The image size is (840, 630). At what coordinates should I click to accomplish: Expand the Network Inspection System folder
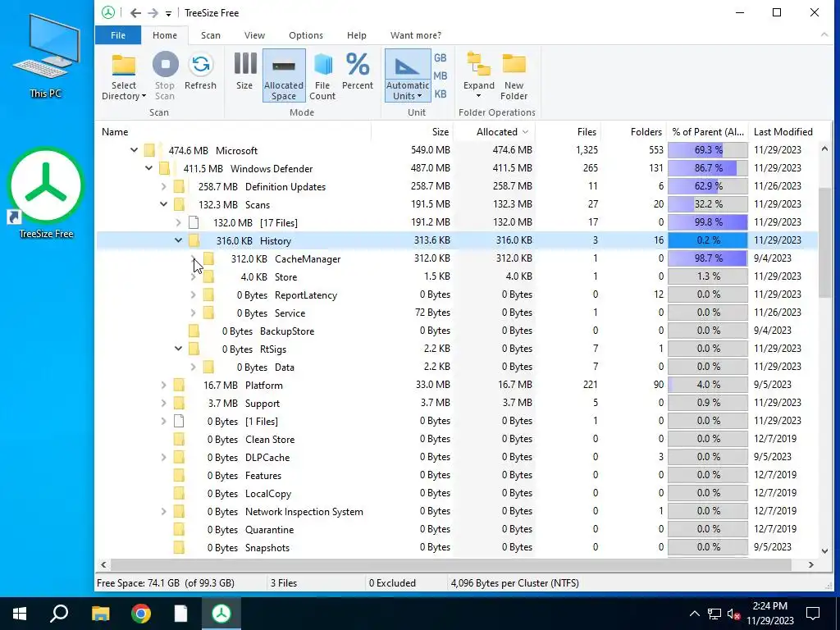coord(163,511)
